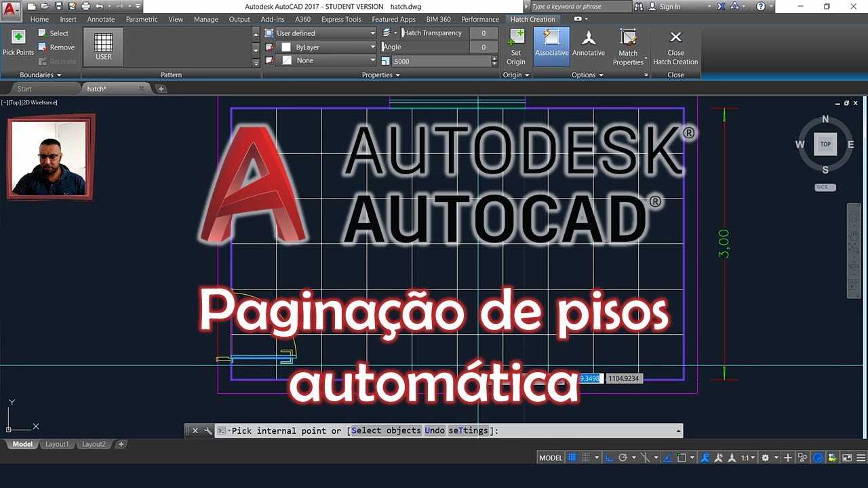This screenshot has height=488, width=868.
Task: Click Select boundary objects
Action: click(53, 33)
